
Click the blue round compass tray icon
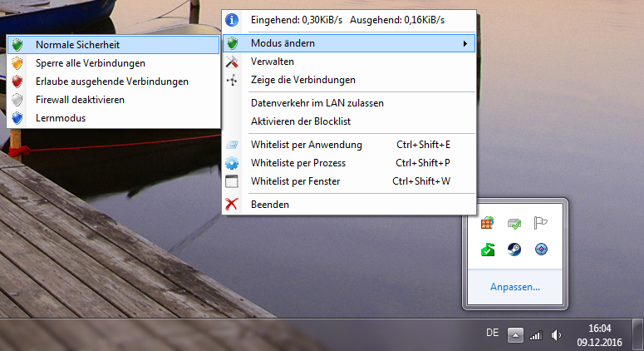[541, 249]
